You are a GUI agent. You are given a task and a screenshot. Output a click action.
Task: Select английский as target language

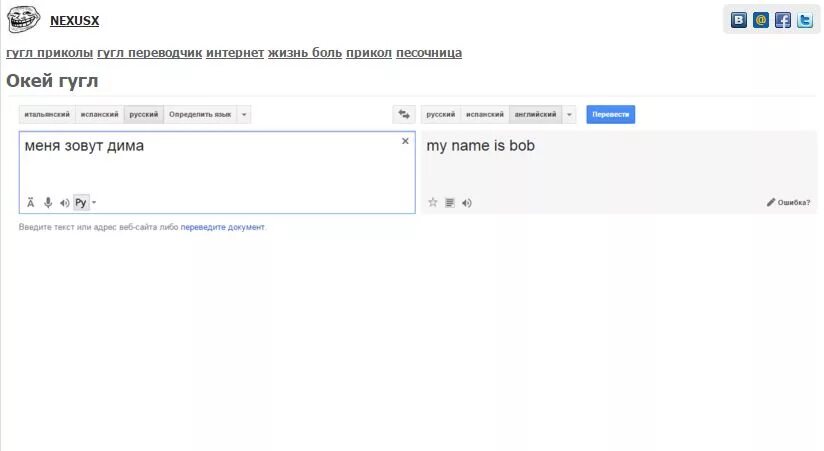point(535,115)
